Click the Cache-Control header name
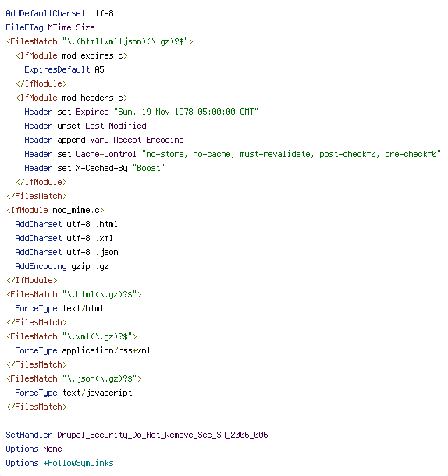 click(x=106, y=154)
